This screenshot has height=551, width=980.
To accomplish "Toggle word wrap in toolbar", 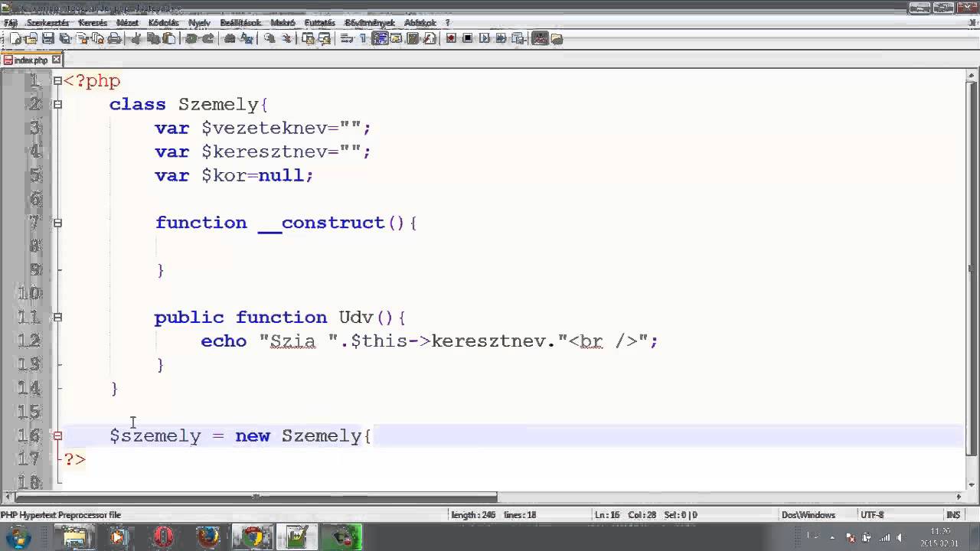I will pyautogui.click(x=346, y=38).
